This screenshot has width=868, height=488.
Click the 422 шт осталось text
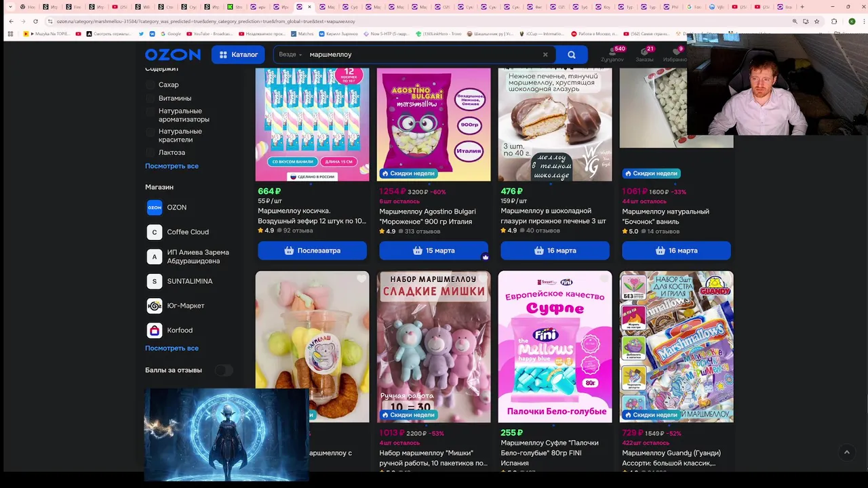646,443
